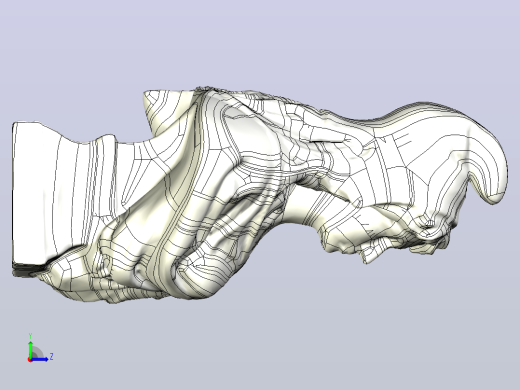Click the XYZ axis orientation triad
Screen dimensions: 520x390
click(x=40, y=348)
